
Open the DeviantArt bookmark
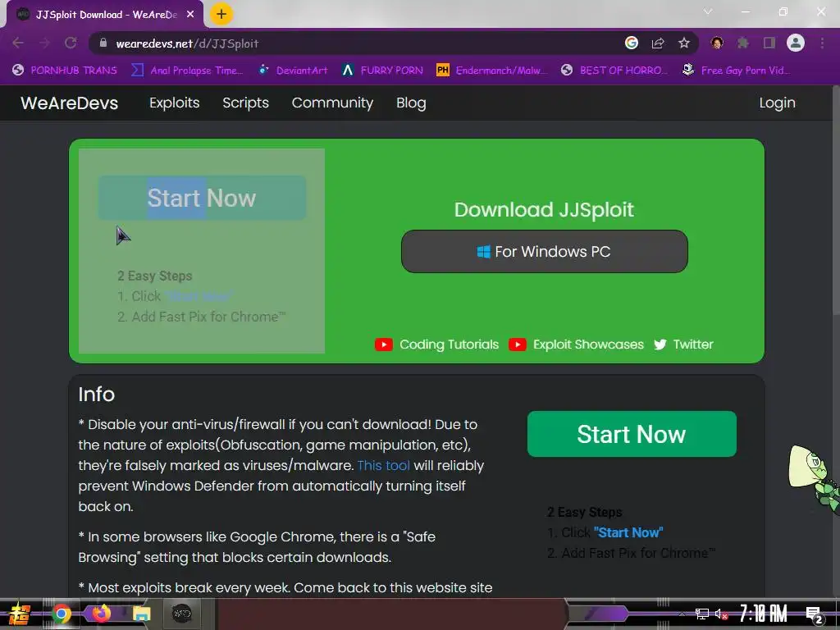coord(293,71)
